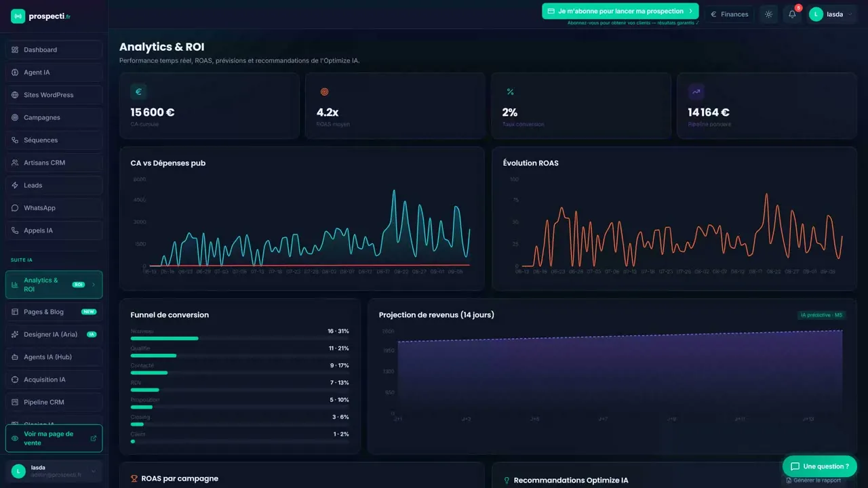
Task: Open the Finances button
Action: point(730,14)
